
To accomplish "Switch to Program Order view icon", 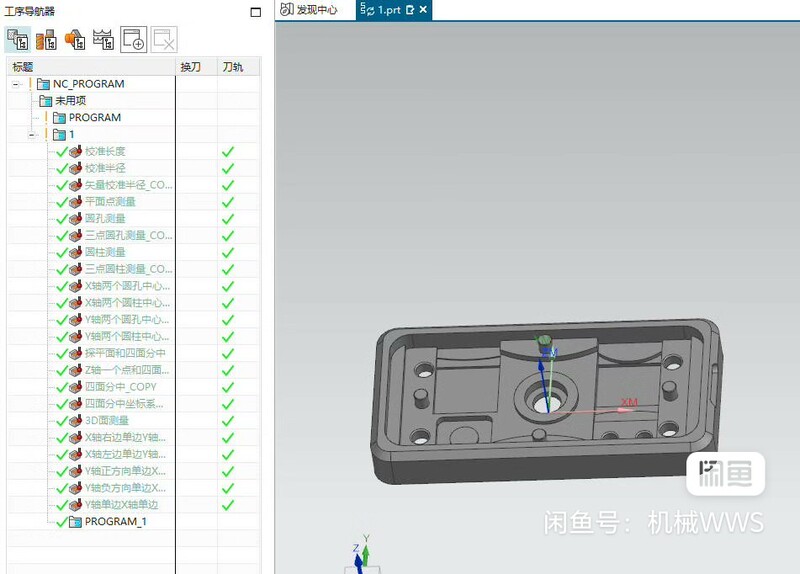I will (x=18, y=39).
